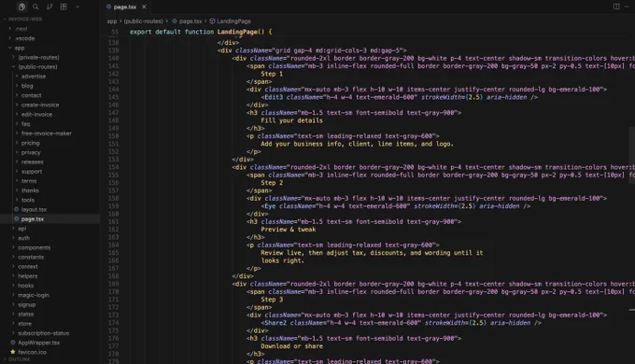The width and height of the screenshot is (635, 364).
Task: Expand the OUTLINE section
Action: (x=19, y=359)
